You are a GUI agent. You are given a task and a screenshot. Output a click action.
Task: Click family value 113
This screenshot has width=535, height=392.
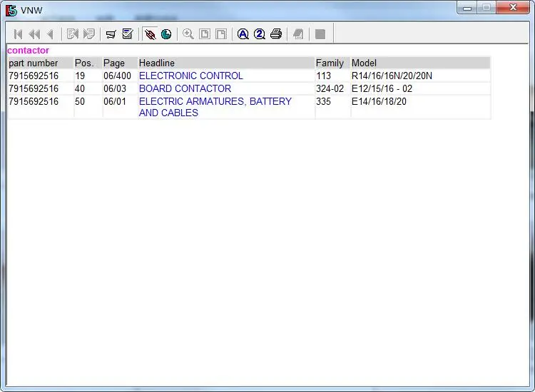point(323,76)
